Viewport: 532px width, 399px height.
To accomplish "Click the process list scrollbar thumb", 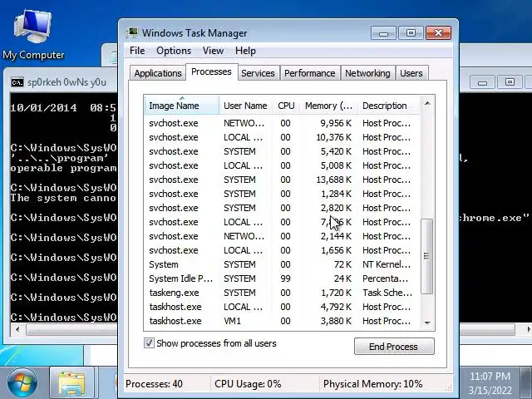I will point(426,256).
